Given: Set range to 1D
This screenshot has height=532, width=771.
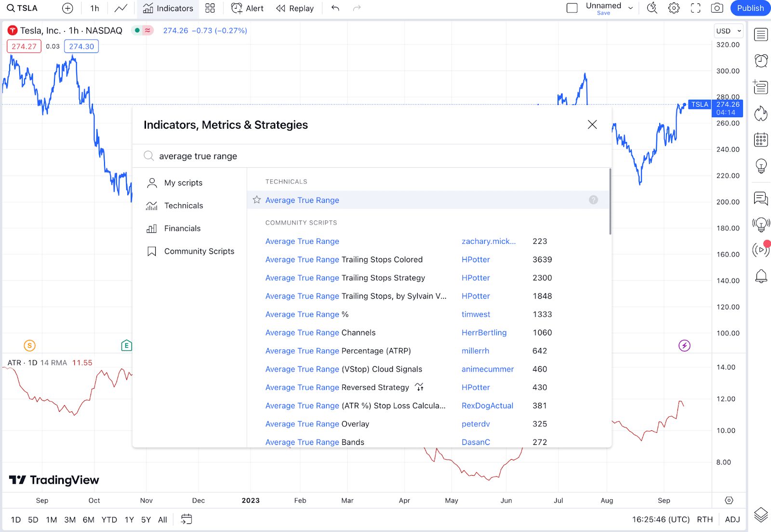Looking at the screenshot, I should coord(16,520).
